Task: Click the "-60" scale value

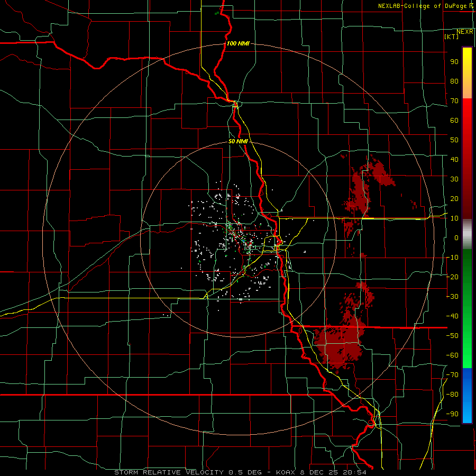Action: pyautogui.click(x=452, y=355)
